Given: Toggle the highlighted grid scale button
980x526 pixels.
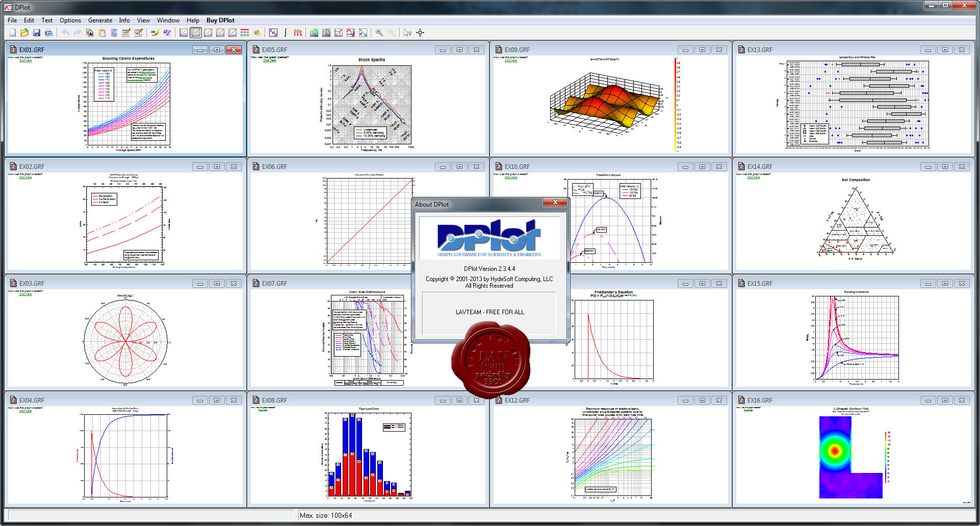Looking at the screenshot, I should pos(196,33).
